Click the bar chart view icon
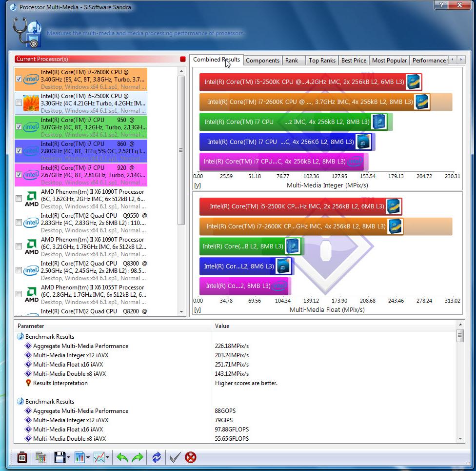 (x=79, y=457)
